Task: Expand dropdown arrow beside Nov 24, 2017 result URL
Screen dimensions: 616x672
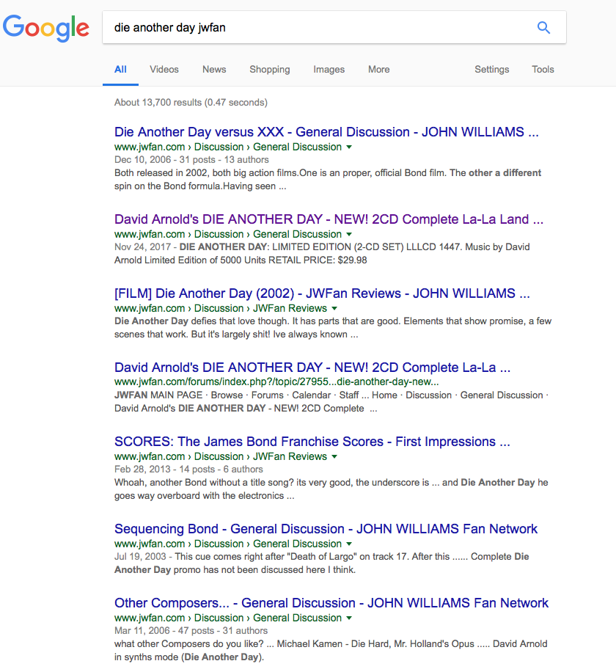Action: pos(349,235)
